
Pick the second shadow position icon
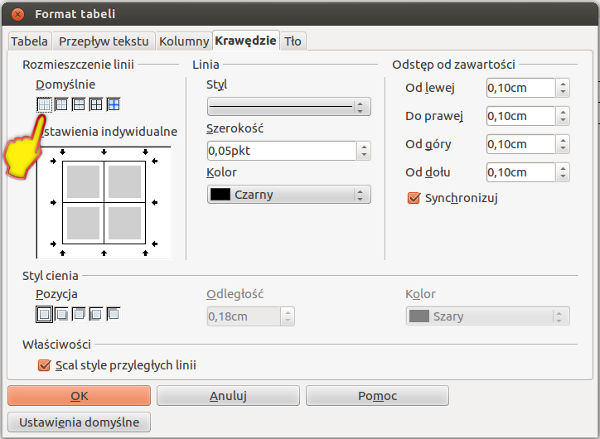(61, 314)
